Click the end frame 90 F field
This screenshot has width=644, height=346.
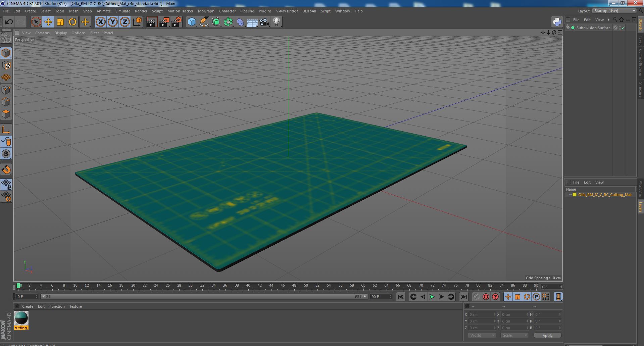[381, 297]
